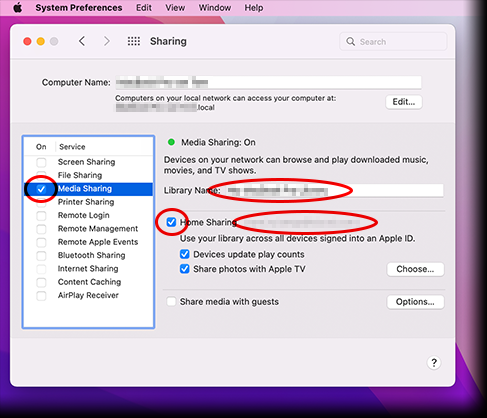Select the Screen Sharing service row
Image resolution: width=487 pixels, height=418 pixels.
tap(88, 162)
